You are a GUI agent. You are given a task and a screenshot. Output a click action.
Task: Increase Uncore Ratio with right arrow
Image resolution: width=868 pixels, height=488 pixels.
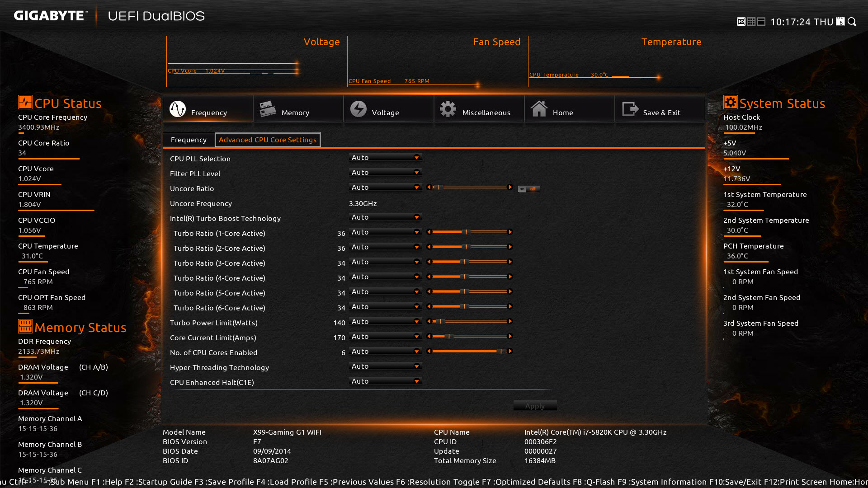click(x=510, y=187)
